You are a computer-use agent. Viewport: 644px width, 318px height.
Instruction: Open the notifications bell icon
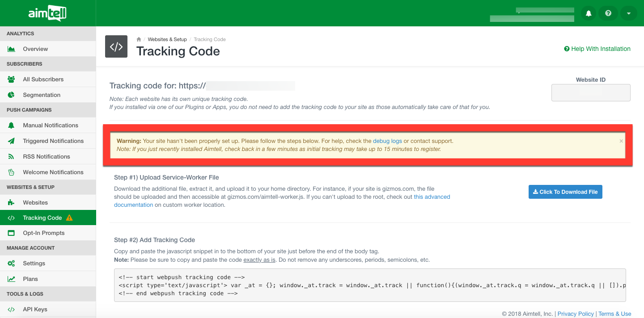coord(589,13)
